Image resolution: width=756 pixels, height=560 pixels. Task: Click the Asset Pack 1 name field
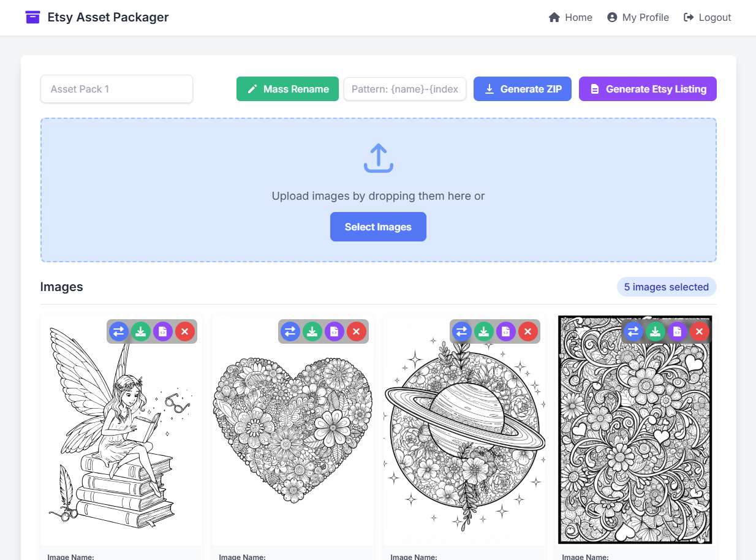click(116, 89)
